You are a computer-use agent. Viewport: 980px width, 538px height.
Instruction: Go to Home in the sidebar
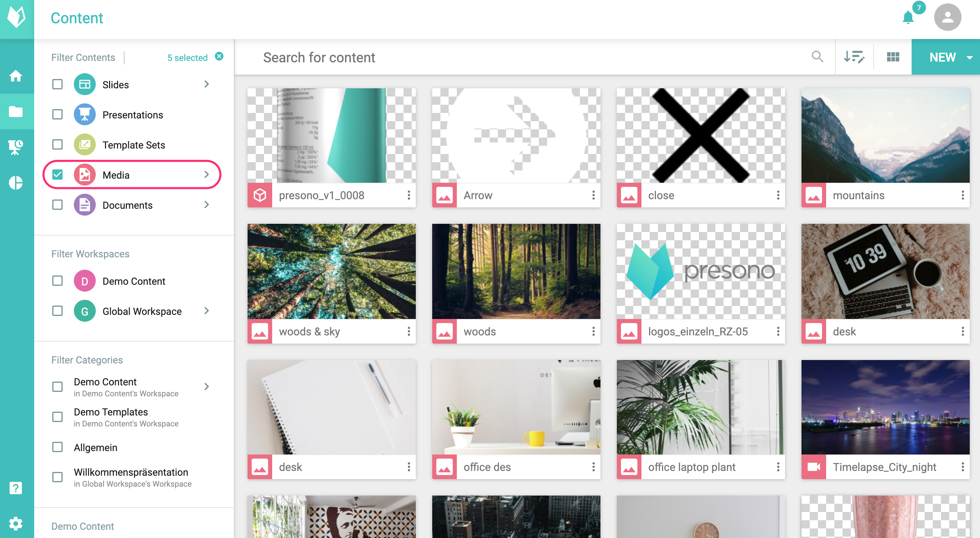(x=16, y=76)
